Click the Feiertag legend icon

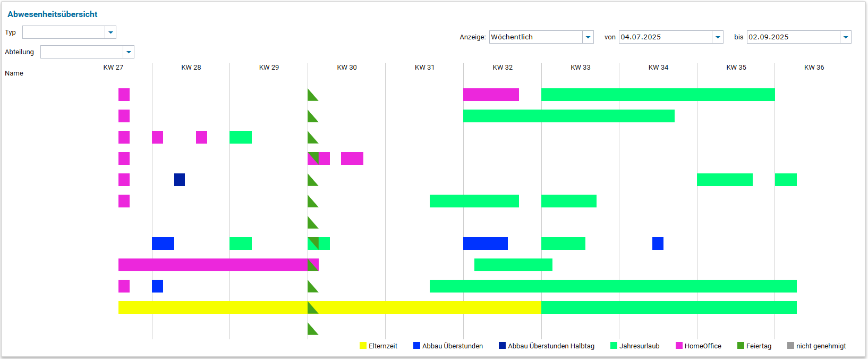[741, 346]
